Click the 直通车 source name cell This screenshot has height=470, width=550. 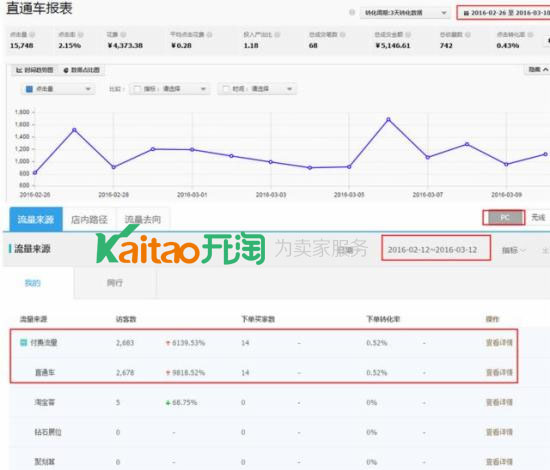tap(45, 372)
